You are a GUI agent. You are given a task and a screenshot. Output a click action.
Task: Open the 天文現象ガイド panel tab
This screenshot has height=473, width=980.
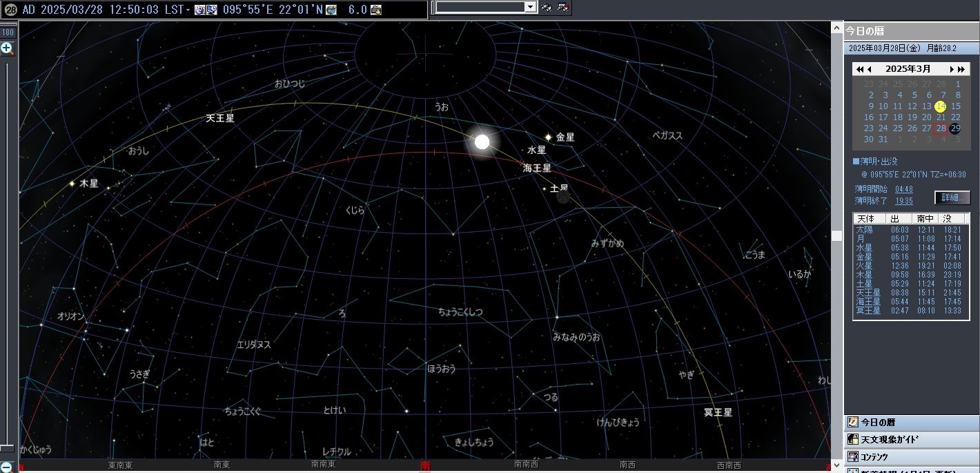pyautogui.click(x=912, y=439)
